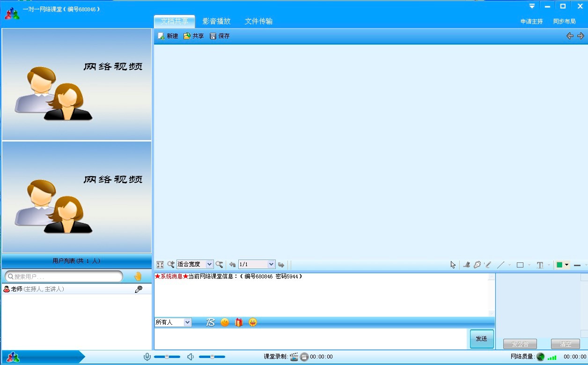
Task: Select the highlighter marker tool
Action: (466, 265)
